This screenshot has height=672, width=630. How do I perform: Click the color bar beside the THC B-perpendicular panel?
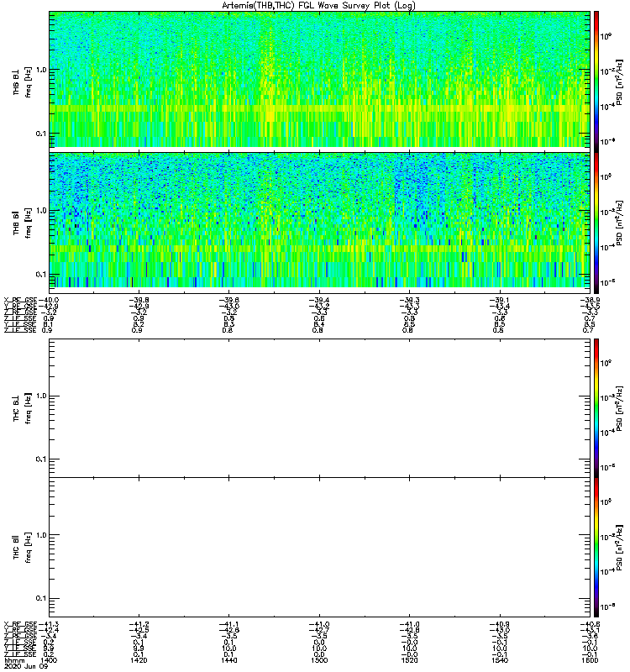tap(596, 407)
